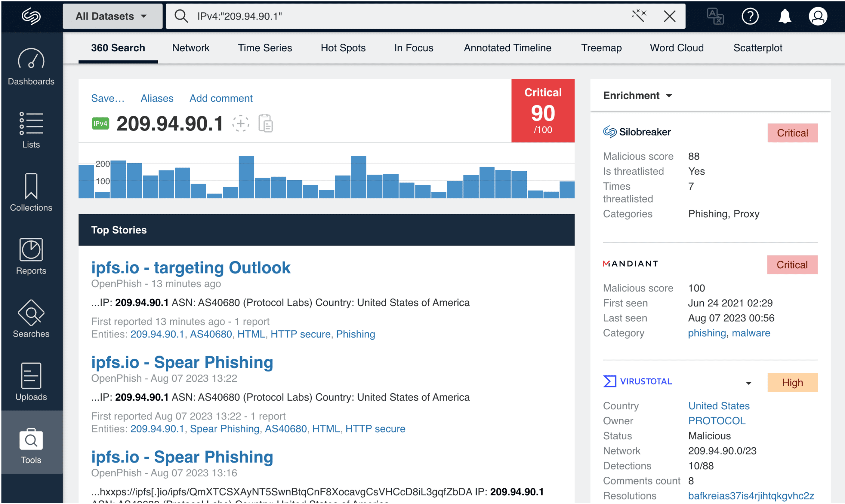The width and height of the screenshot is (845, 504).
Task: Click AS40680 entity in first story
Action: pyautogui.click(x=211, y=334)
